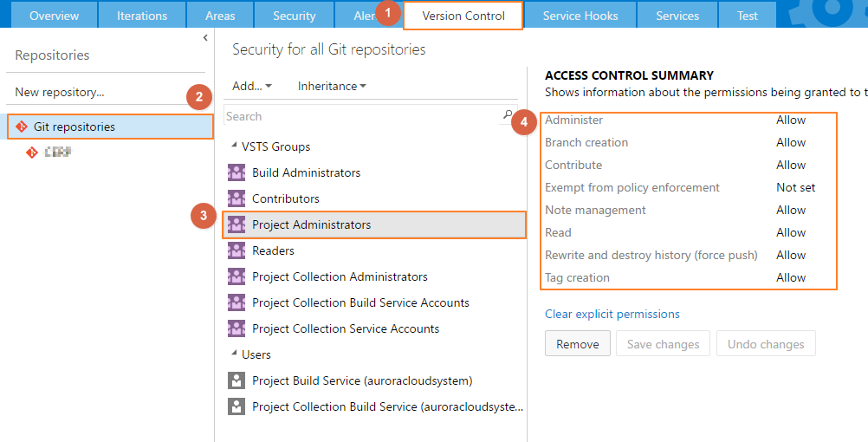Open the Inheritance dropdown
Screen dimensions: 868x442
point(332,86)
